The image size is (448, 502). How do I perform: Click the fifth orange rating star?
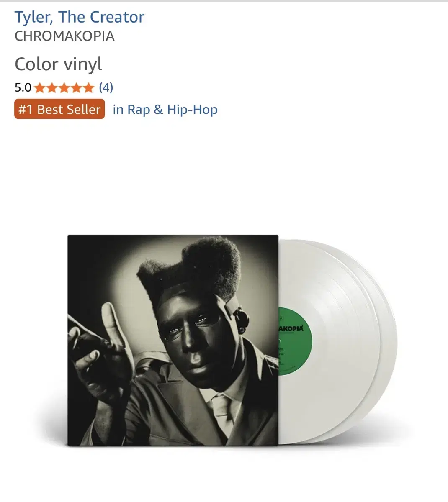88,87
